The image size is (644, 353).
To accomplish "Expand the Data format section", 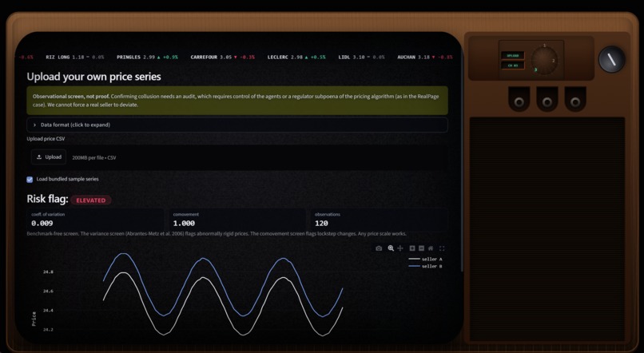I will [x=237, y=125].
